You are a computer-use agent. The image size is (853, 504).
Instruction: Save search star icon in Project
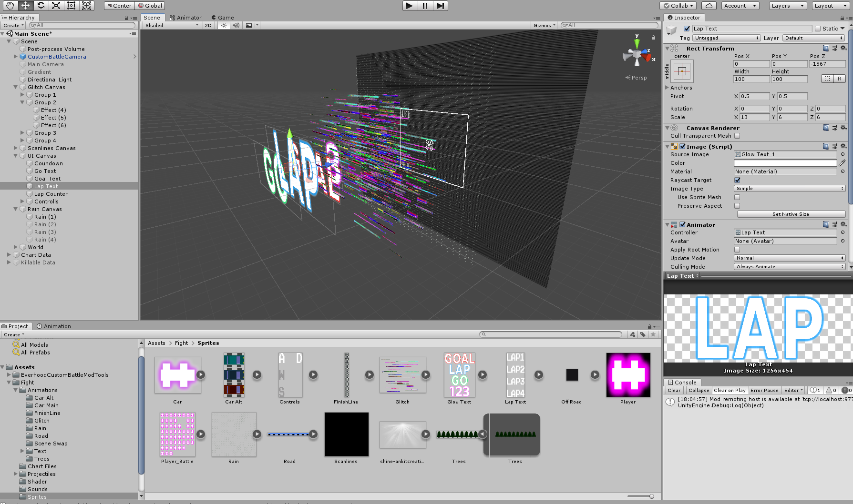pyautogui.click(x=653, y=334)
